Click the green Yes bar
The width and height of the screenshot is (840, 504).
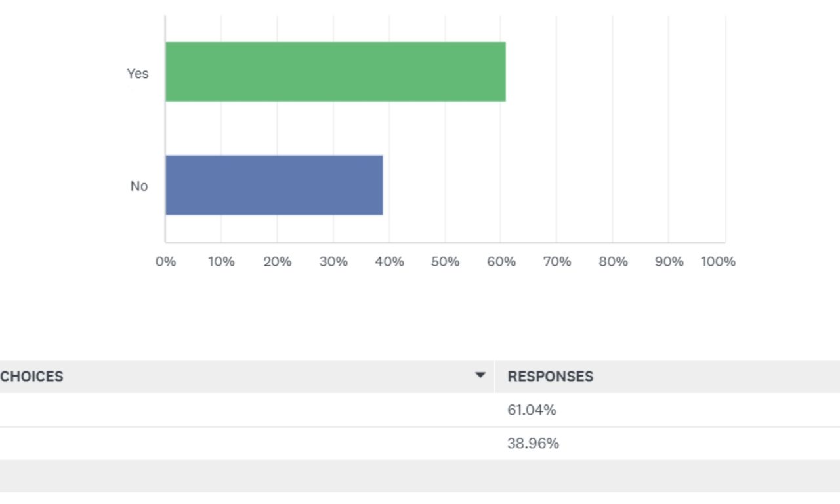tap(335, 72)
